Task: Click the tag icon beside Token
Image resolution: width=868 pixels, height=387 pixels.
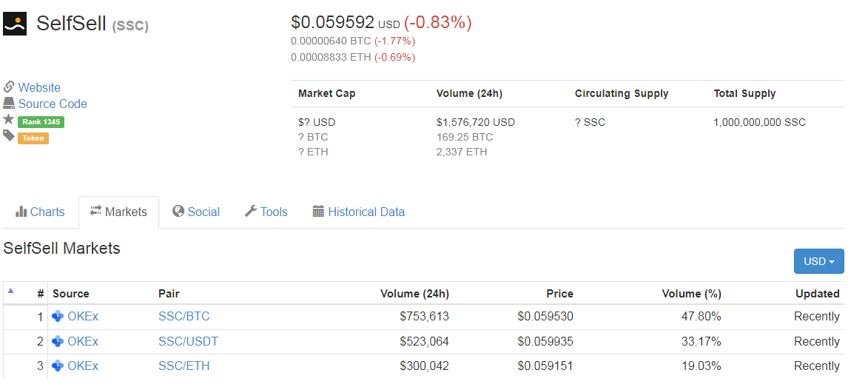Action: 9,136
